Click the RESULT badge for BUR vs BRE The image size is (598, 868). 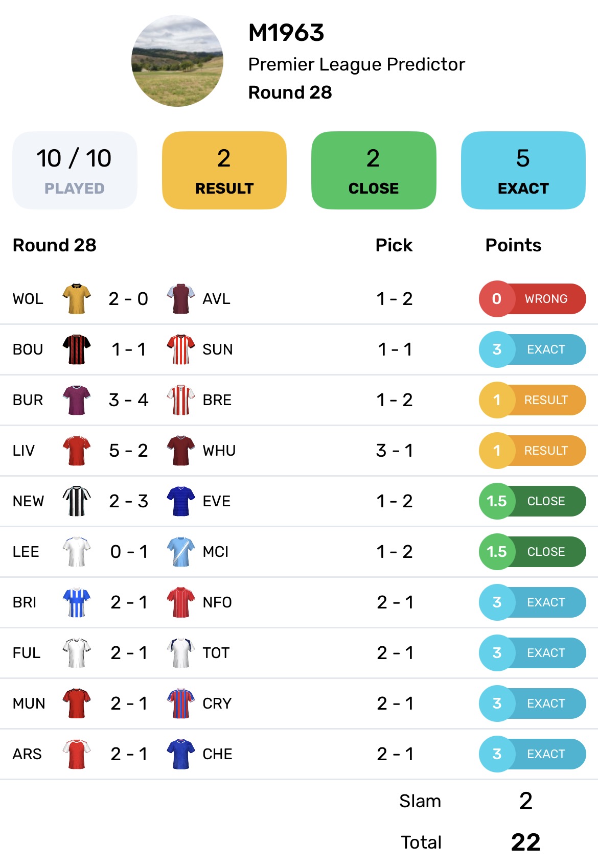(x=532, y=400)
